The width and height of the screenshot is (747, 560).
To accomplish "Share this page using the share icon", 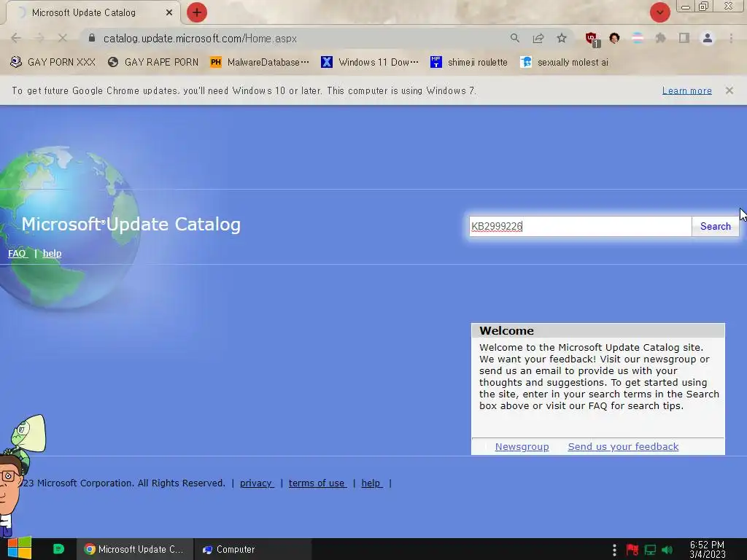I will pos(538,38).
